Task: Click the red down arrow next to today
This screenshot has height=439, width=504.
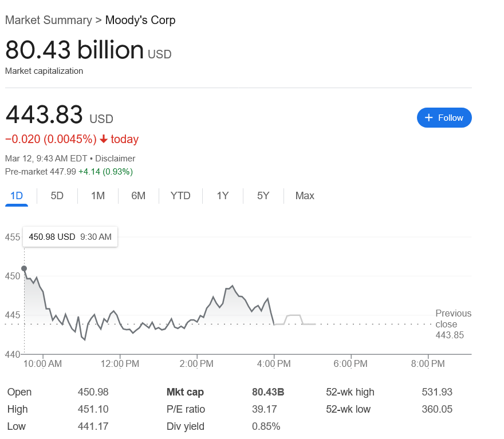Action: (104, 139)
